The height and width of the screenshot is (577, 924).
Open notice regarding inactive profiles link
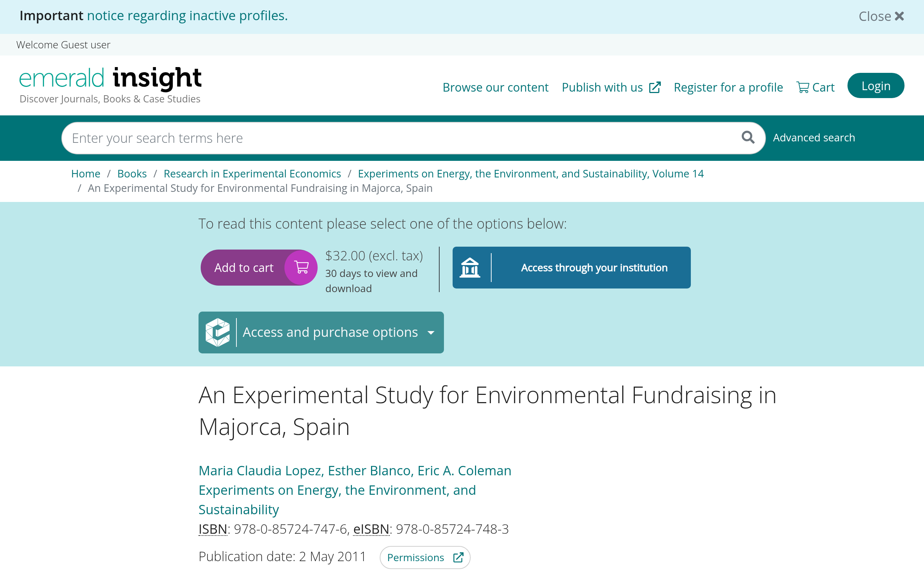(x=187, y=16)
